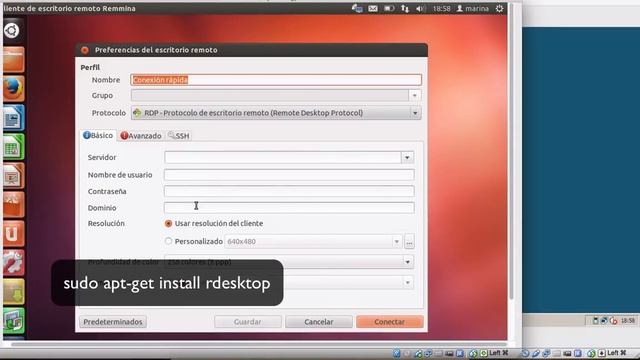Open LibreOffice Calc from launcher
The image size is (640, 360).
(13, 147)
